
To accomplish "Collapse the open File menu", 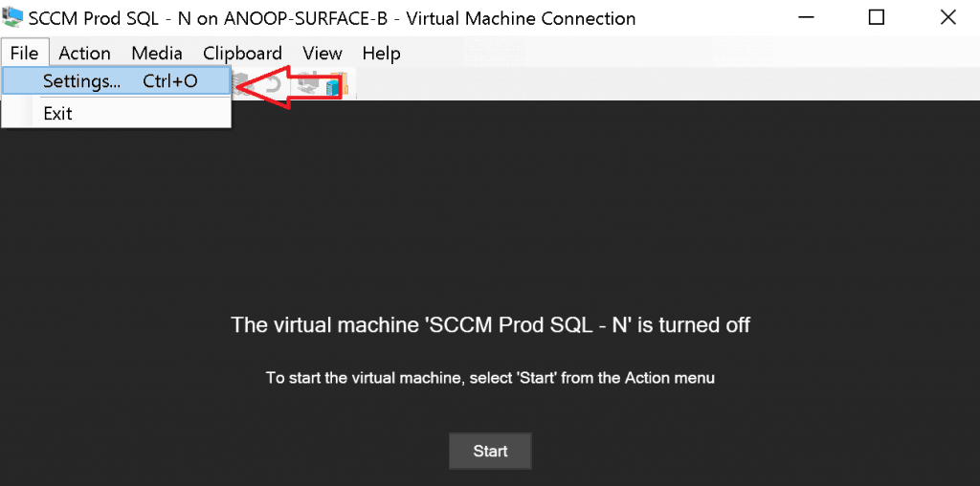I will pos(24,53).
